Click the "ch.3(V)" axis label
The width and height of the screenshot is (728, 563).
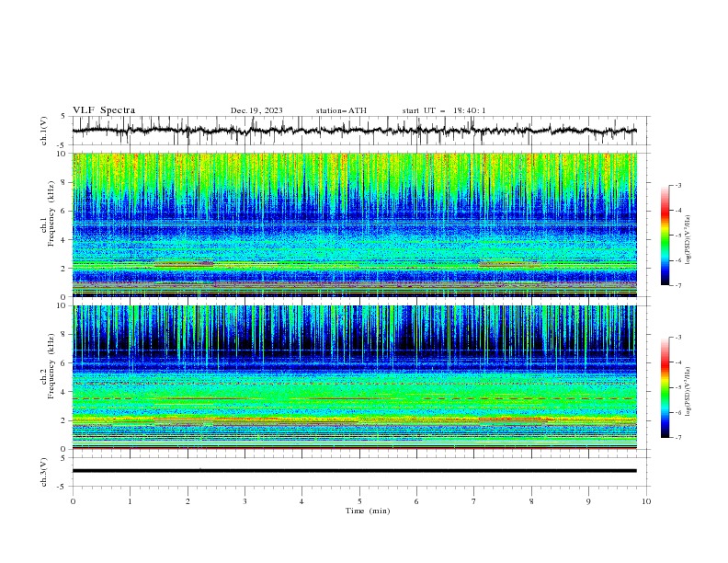tap(44, 472)
